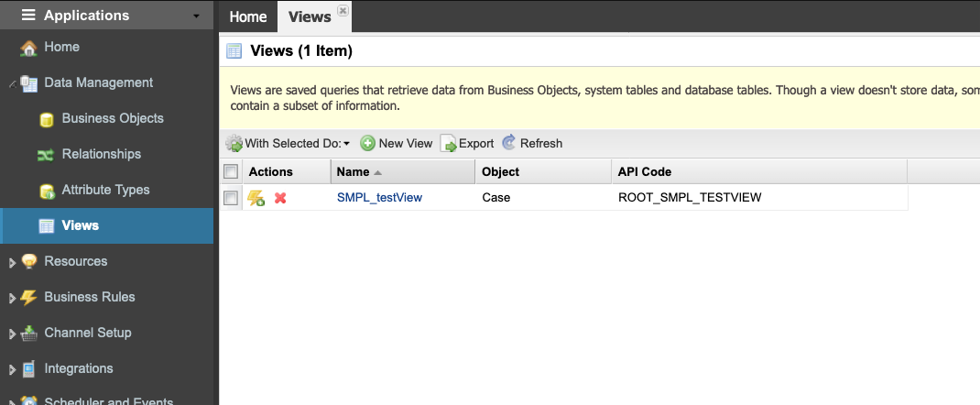This screenshot has width=980, height=405.
Task: Open Home in the sidebar
Action: (62, 47)
